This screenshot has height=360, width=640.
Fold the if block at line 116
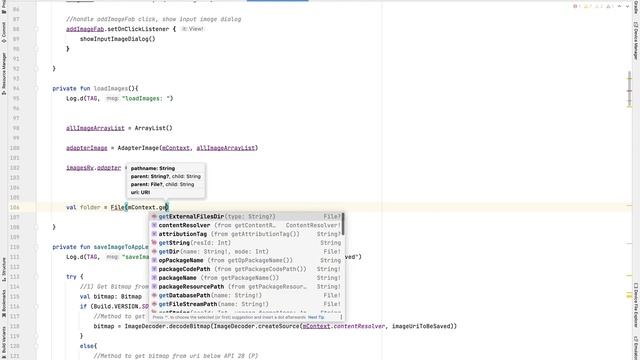(x=36, y=306)
